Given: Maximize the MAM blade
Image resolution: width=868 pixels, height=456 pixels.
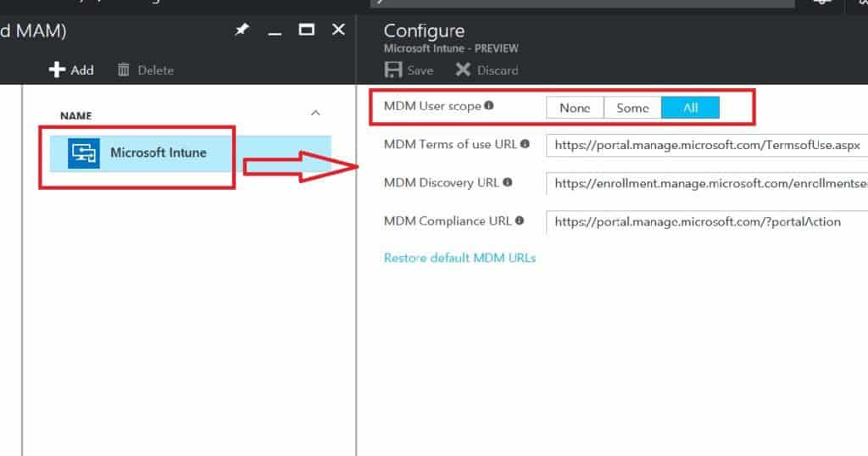Looking at the screenshot, I should (306, 30).
